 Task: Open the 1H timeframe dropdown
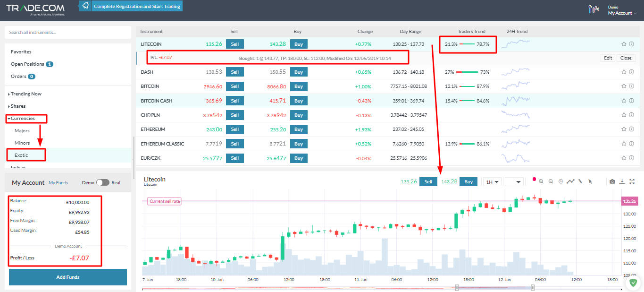(x=493, y=181)
